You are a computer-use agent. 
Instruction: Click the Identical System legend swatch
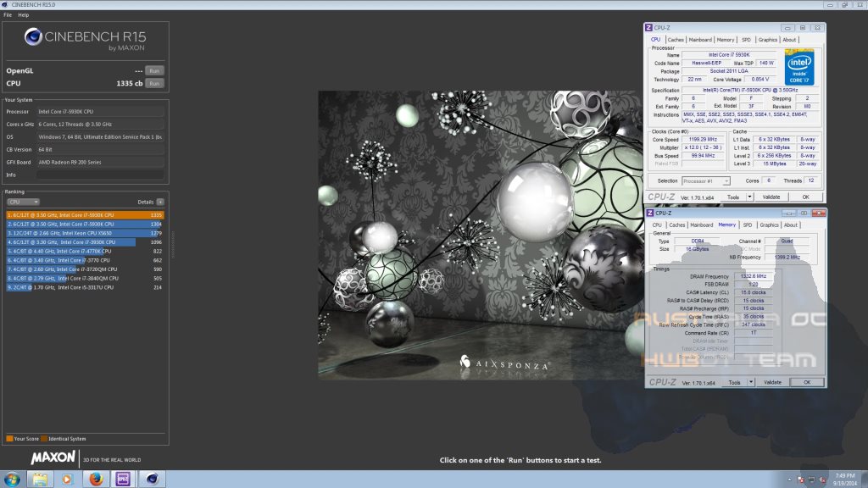tap(44, 439)
